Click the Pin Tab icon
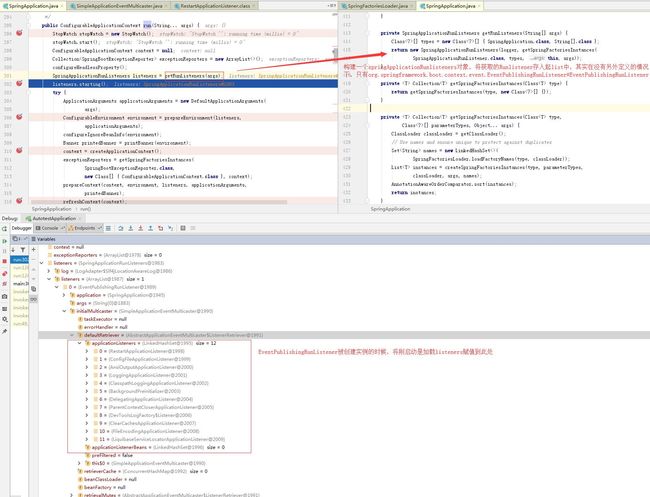The width and height of the screenshot is (650, 497). 5,332
